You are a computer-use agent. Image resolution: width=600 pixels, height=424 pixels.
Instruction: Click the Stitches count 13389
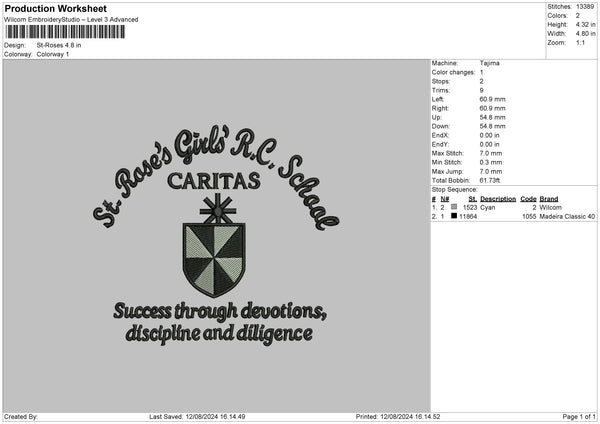pyautogui.click(x=585, y=7)
